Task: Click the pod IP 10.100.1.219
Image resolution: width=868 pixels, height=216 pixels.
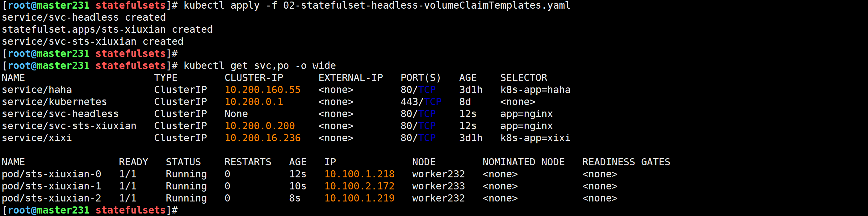Action: (x=359, y=198)
